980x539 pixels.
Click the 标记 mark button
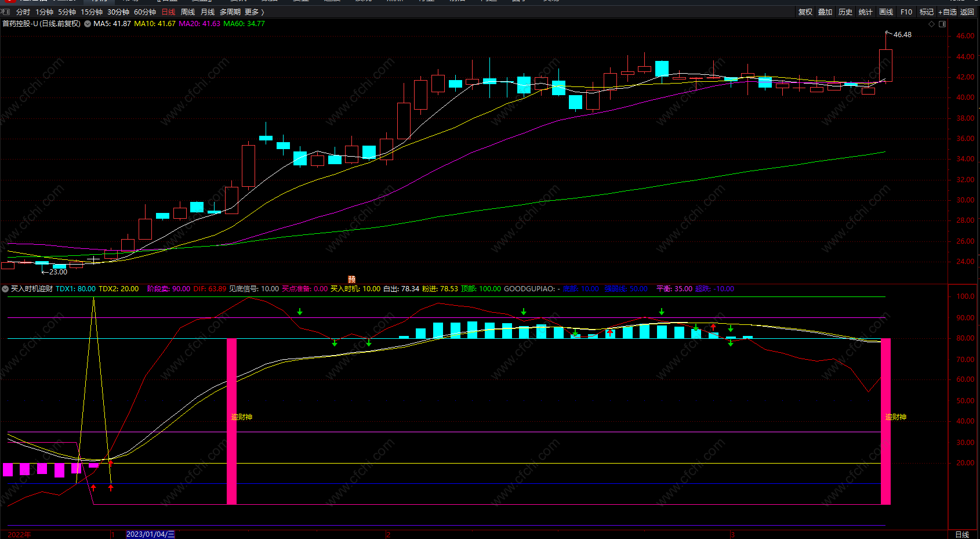(927, 12)
